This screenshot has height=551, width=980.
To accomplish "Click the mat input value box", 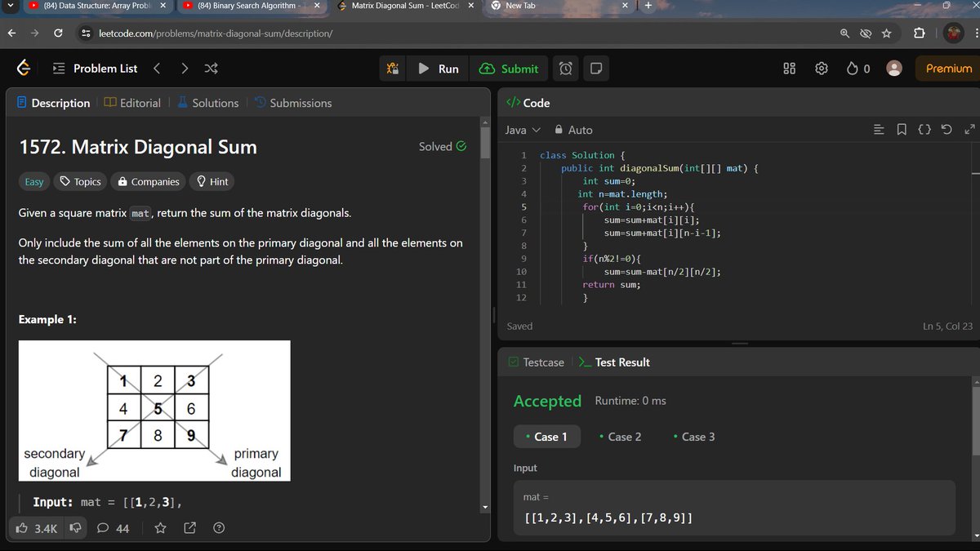I will (734, 508).
